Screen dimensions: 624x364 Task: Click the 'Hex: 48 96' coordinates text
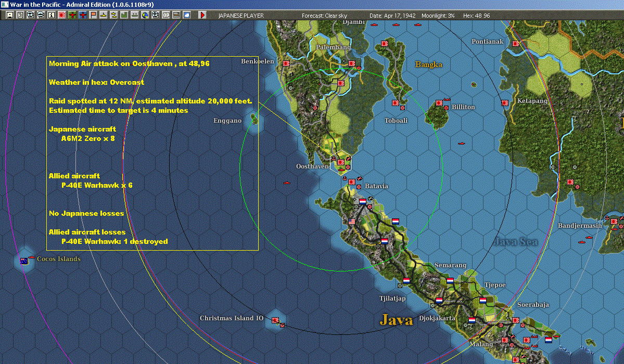tap(476, 16)
